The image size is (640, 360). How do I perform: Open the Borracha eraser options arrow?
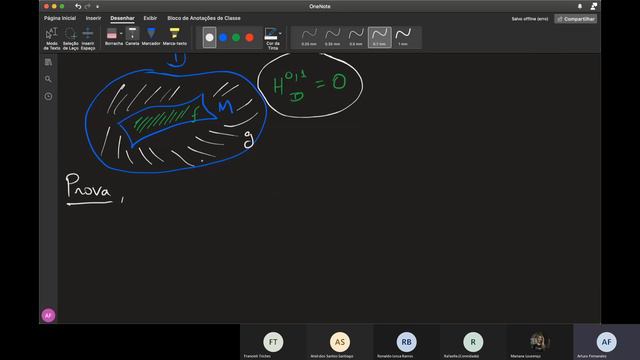point(121,33)
